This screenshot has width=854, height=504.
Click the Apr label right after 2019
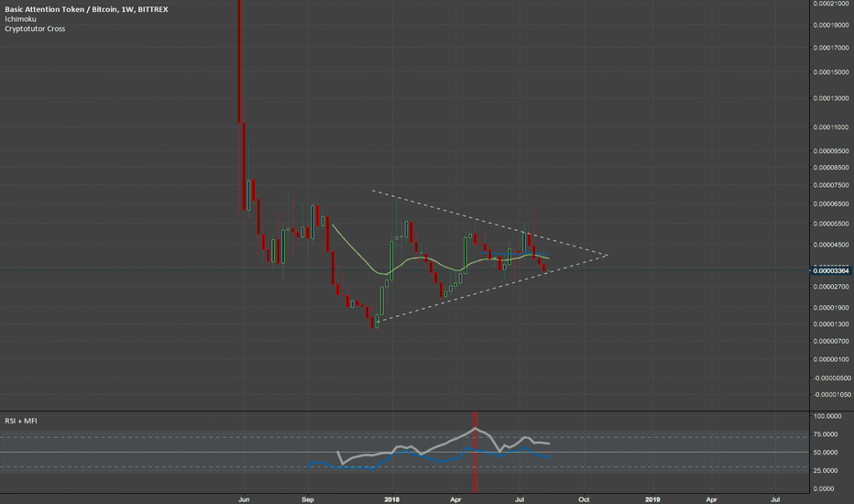pos(711,499)
